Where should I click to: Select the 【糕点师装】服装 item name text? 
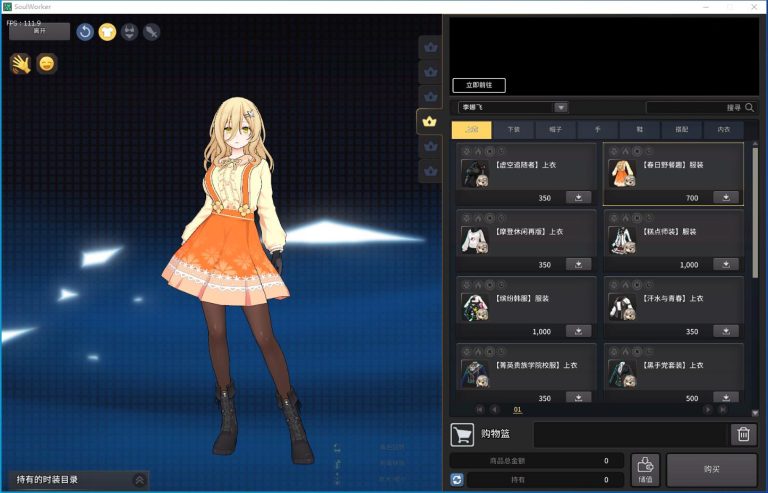tap(669, 232)
